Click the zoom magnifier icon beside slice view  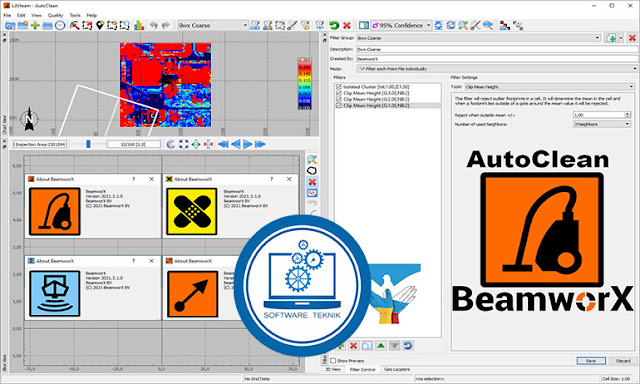tap(312, 160)
